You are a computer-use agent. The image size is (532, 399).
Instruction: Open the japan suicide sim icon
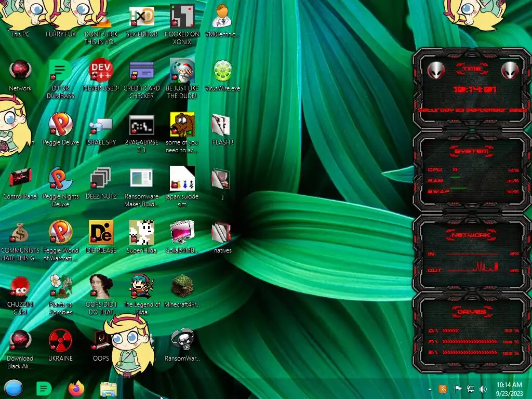[182, 178]
